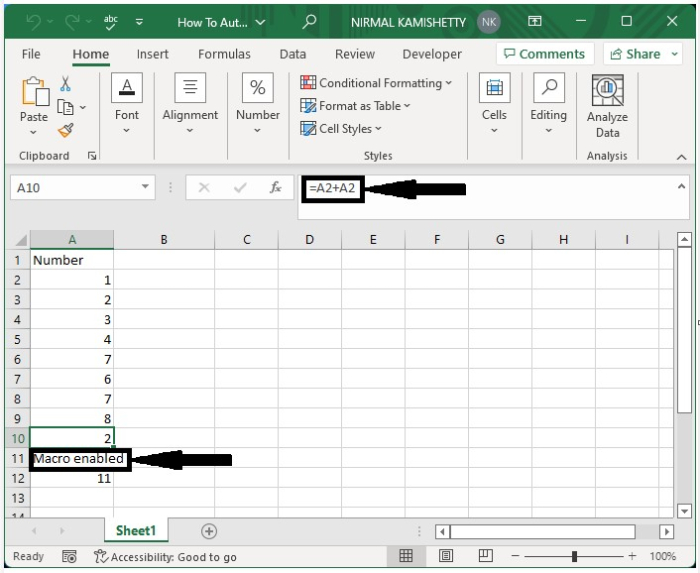Click the Insert Function fx icon
This screenshot has height=573, width=700.
tap(275, 187)
